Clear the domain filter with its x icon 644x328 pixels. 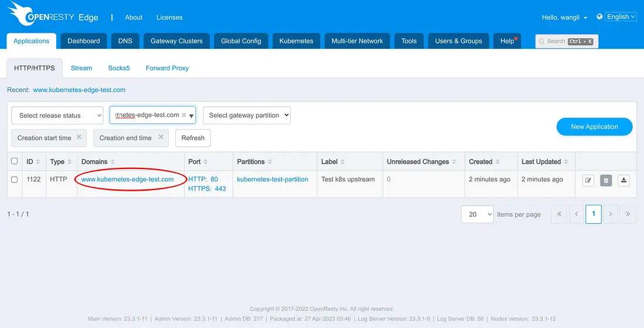coord(184,115)
